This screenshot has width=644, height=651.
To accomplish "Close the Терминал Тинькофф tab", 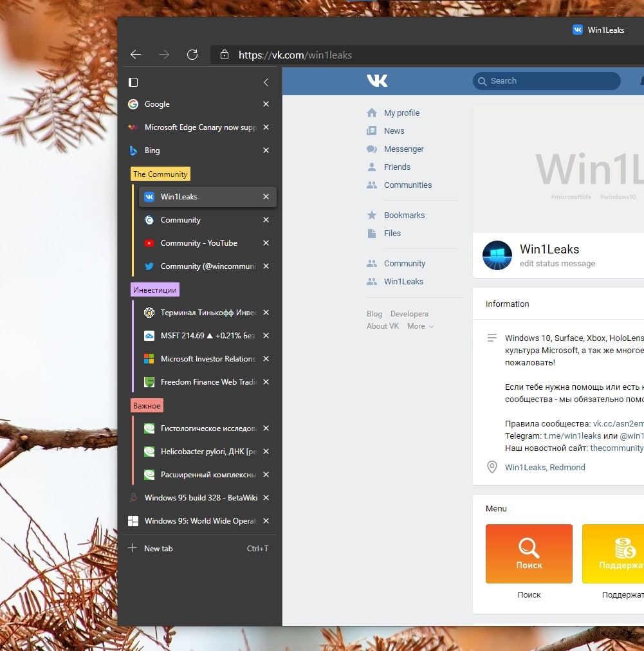I will point(266,313).
